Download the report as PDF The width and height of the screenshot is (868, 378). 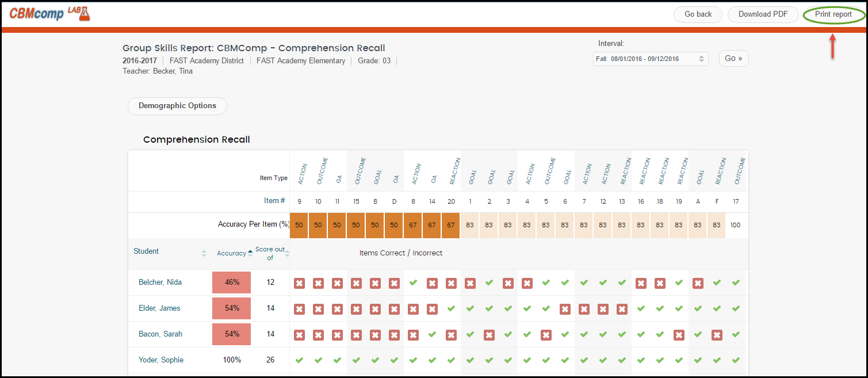(x=763, y=14)
